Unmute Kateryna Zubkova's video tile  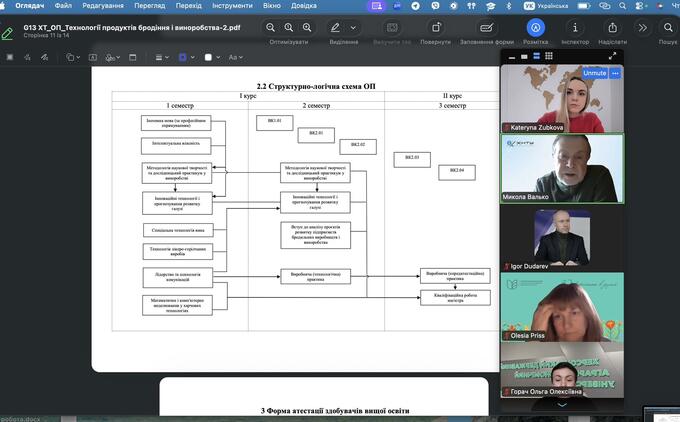coord(594,74)
